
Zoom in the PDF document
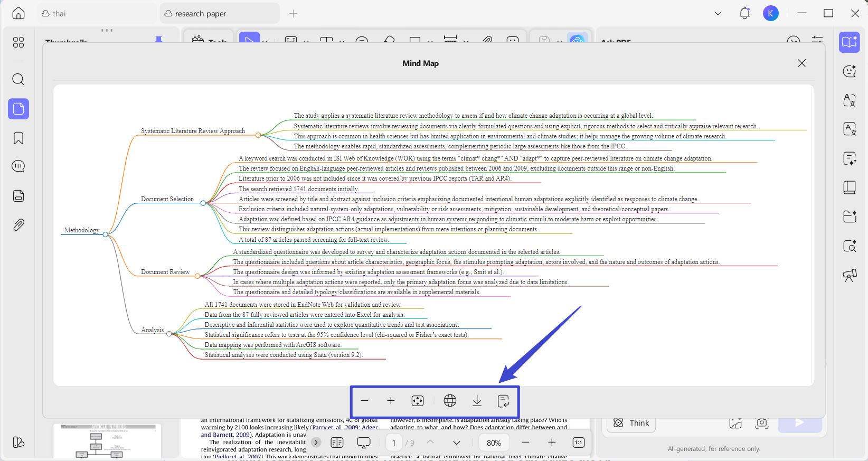pos(552,443)
